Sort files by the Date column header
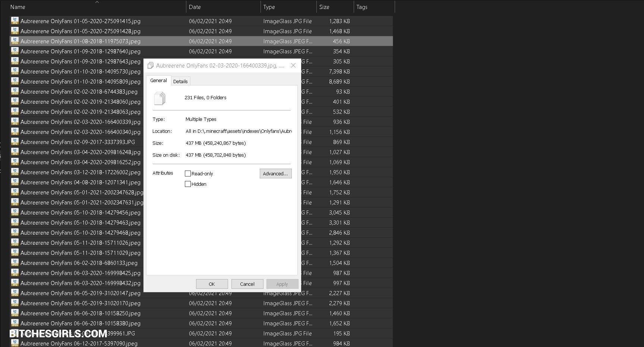644x347 pixels. pos(195,7)
